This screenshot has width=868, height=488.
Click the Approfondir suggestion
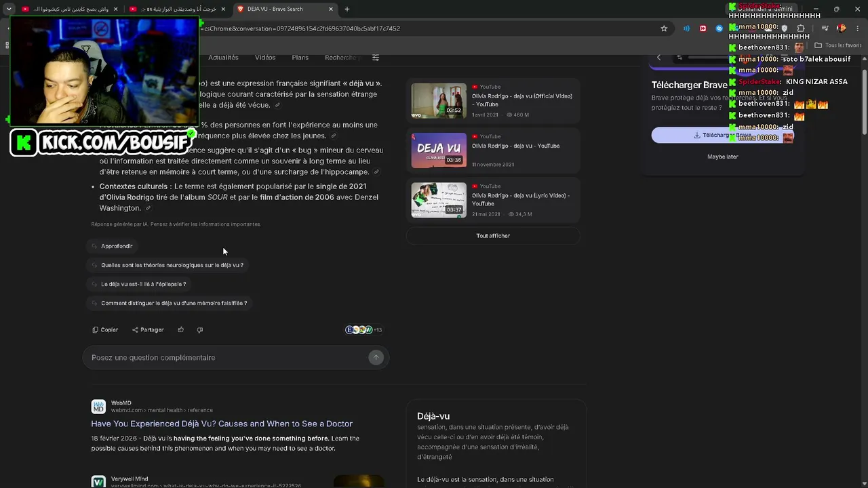click(x=113, y=246)
